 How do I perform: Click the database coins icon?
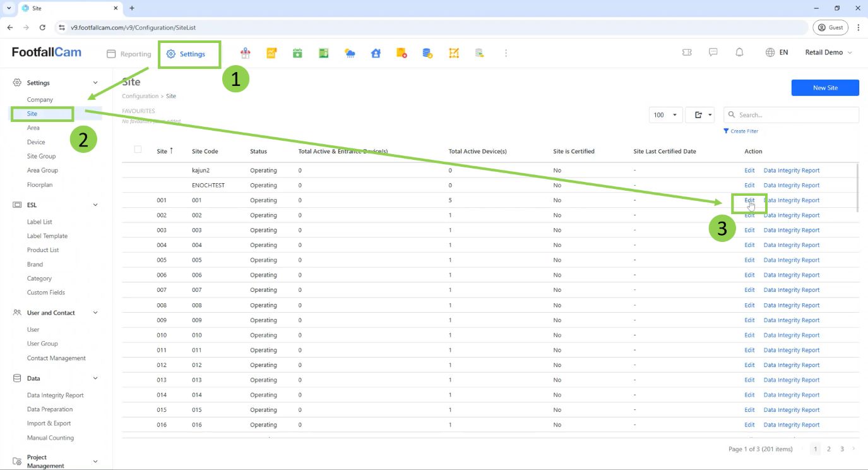click(x=427, y=54)
